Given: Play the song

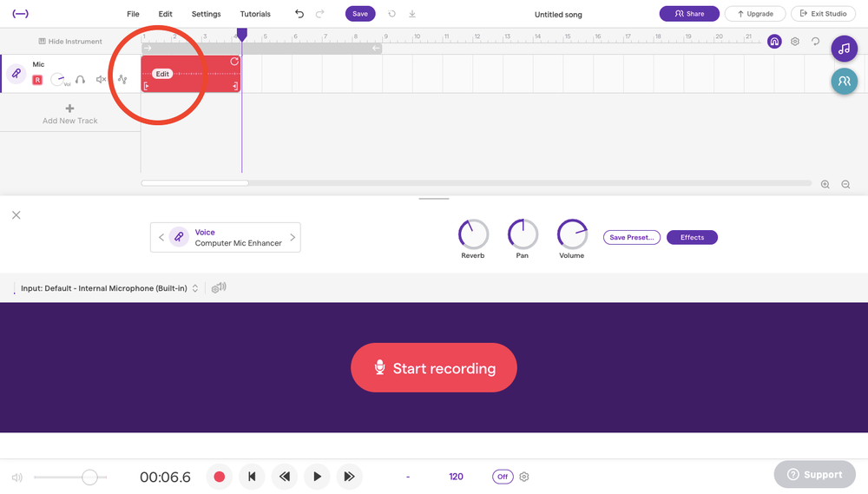Looking at the screenshot, I should click(x=317, y=477).
